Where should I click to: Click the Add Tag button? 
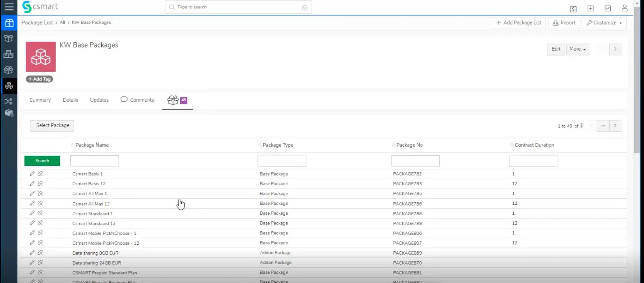click(39, 79)
